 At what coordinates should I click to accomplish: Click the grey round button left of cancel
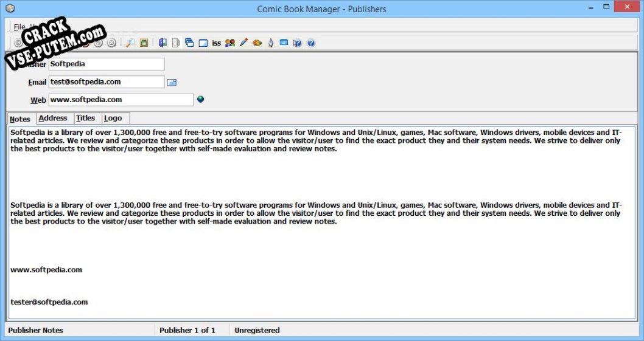click(x=98, y=43)
